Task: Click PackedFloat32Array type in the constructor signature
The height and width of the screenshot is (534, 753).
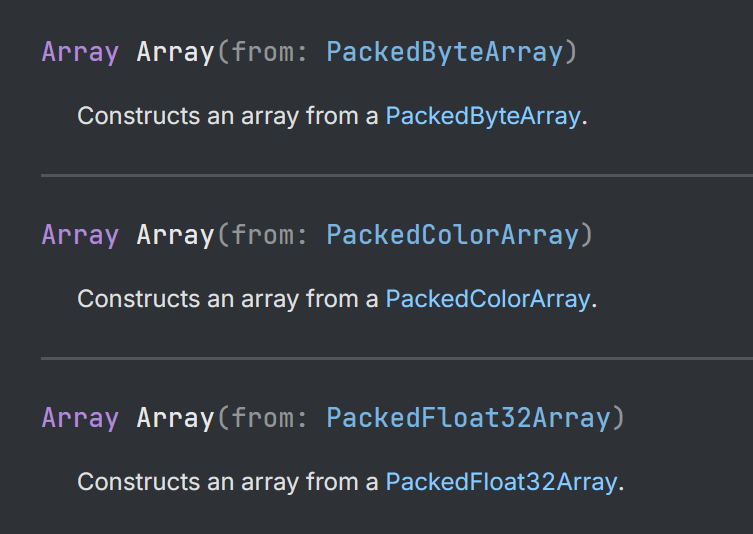Action: 468,418
